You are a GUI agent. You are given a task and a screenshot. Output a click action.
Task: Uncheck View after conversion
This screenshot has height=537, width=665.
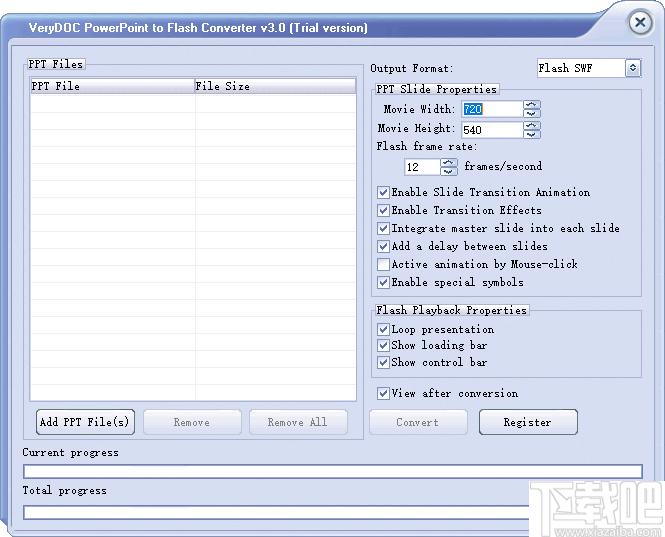(383, 394)
